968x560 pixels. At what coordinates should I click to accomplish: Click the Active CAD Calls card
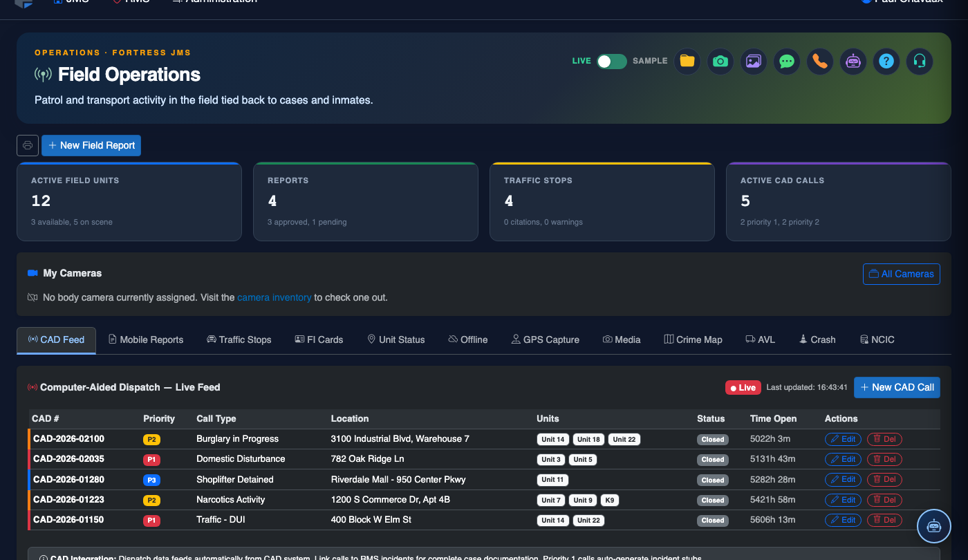[x=839, y=201]
